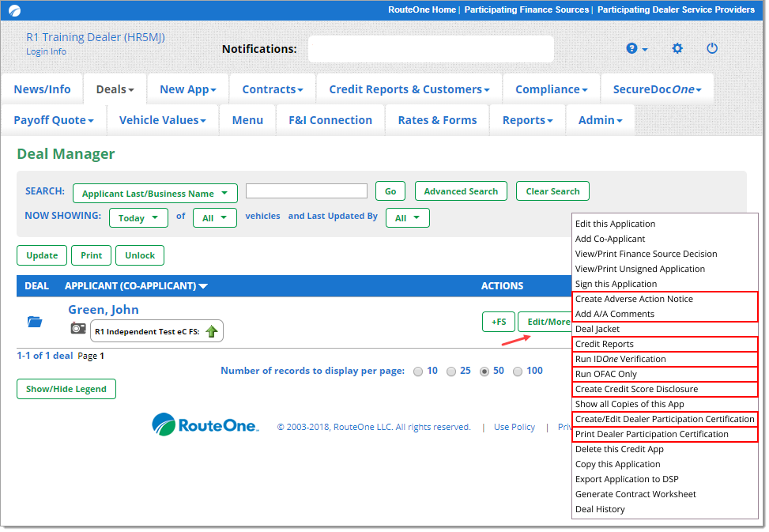Click the RouteOne logo in the top-left corner
769x532 pixels.
point(15,10)
